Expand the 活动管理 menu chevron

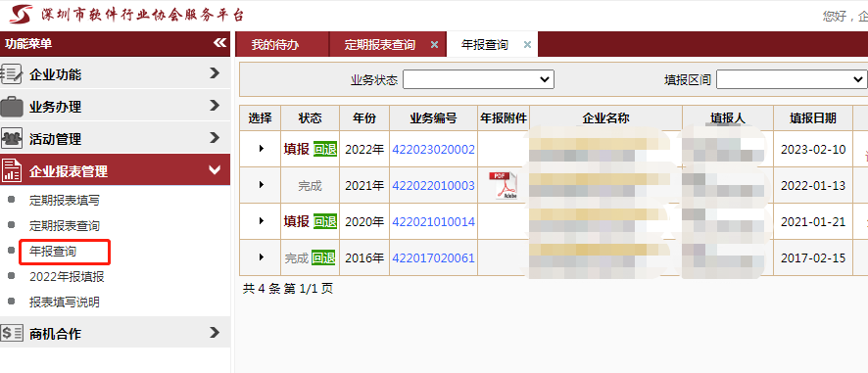click(x=215, y=137)
